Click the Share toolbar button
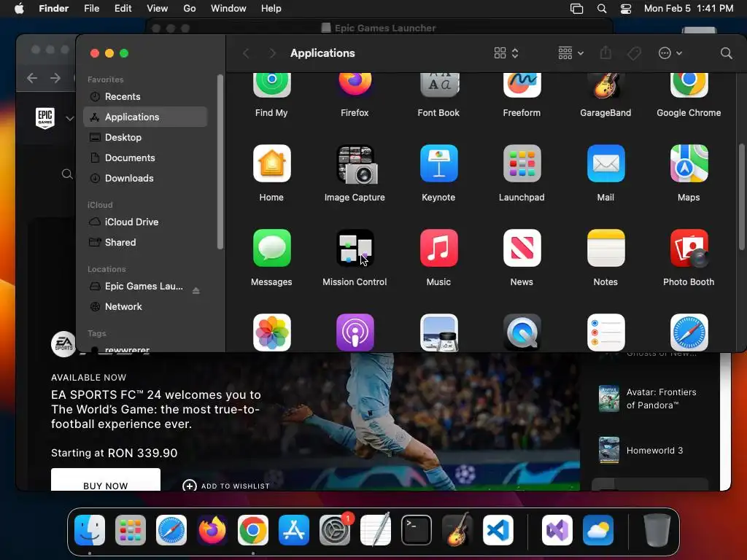747x560 pixels. pyautogui.click(x=605, y=52)
